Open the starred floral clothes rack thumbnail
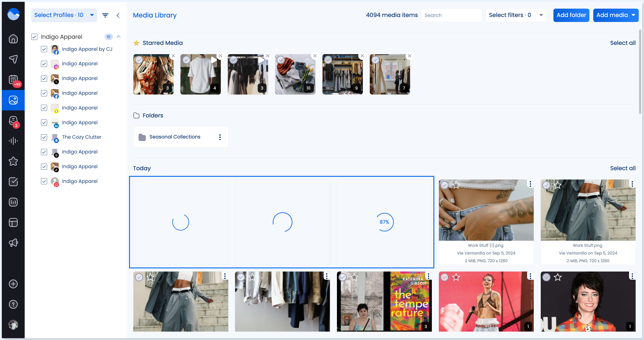This screenshot has width=644, height=340. [153, 74]
